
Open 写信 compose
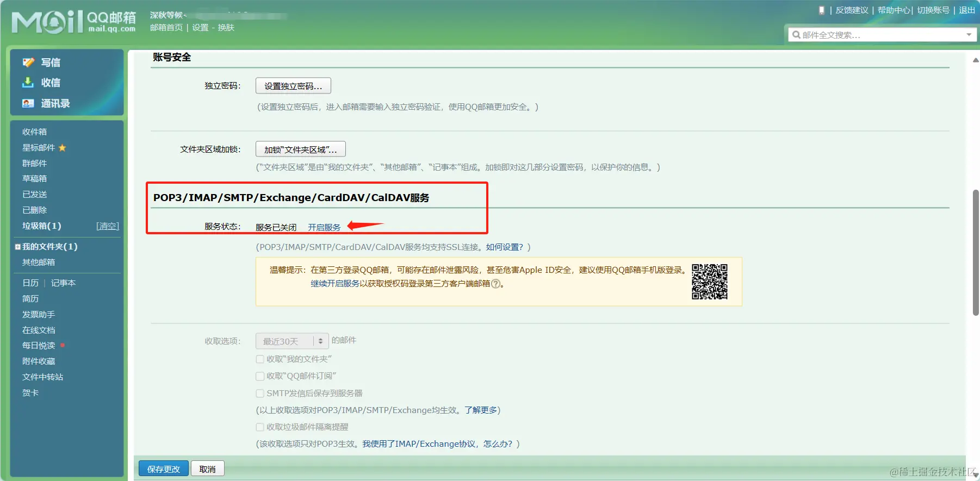[x=51, y=63]
